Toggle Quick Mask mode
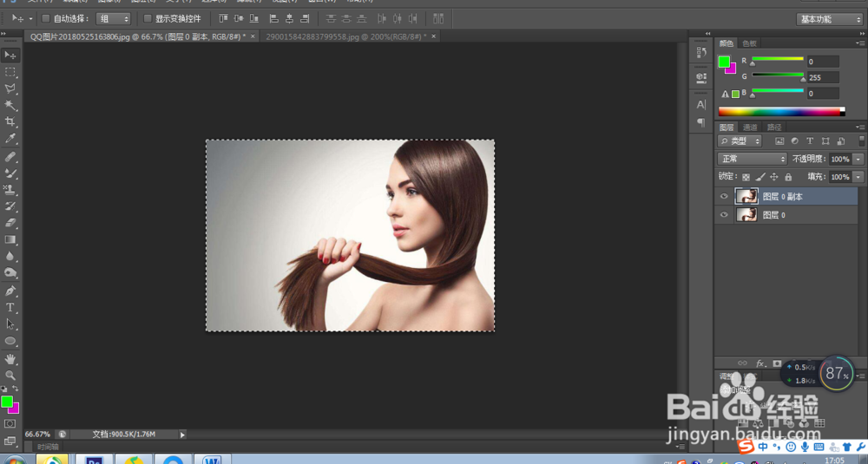The image size is (868, 464). pos(10,423)
